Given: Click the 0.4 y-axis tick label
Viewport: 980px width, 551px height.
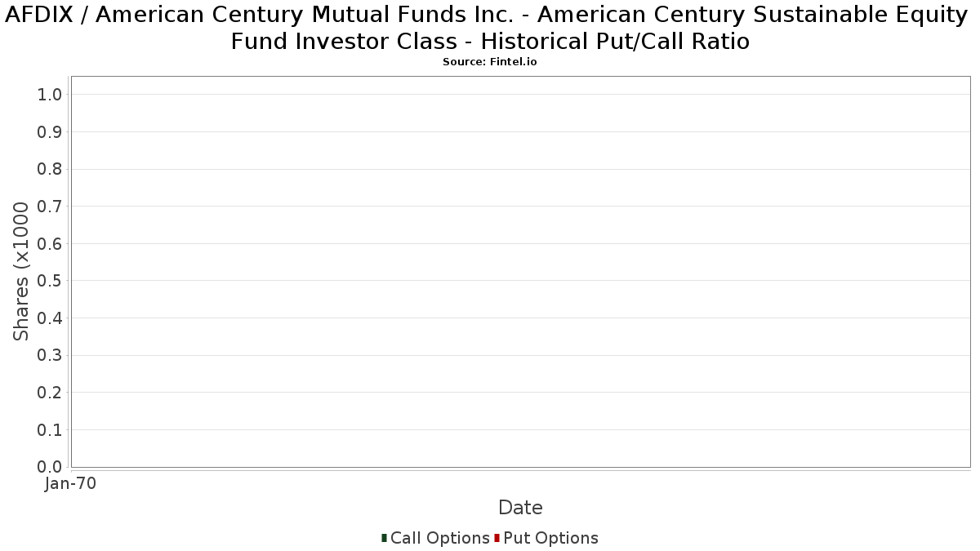Looking at the screenshot, I should click(x=50, y=318).
